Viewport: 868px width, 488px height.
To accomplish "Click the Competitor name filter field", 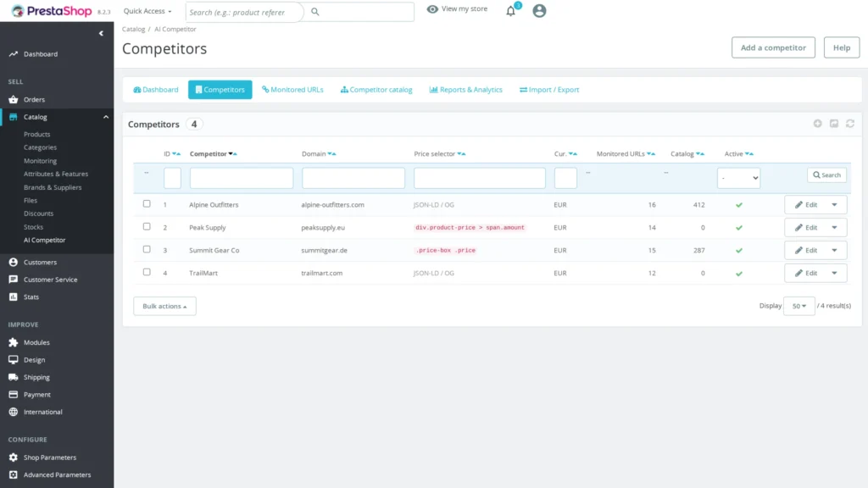I will coord(242,178).
